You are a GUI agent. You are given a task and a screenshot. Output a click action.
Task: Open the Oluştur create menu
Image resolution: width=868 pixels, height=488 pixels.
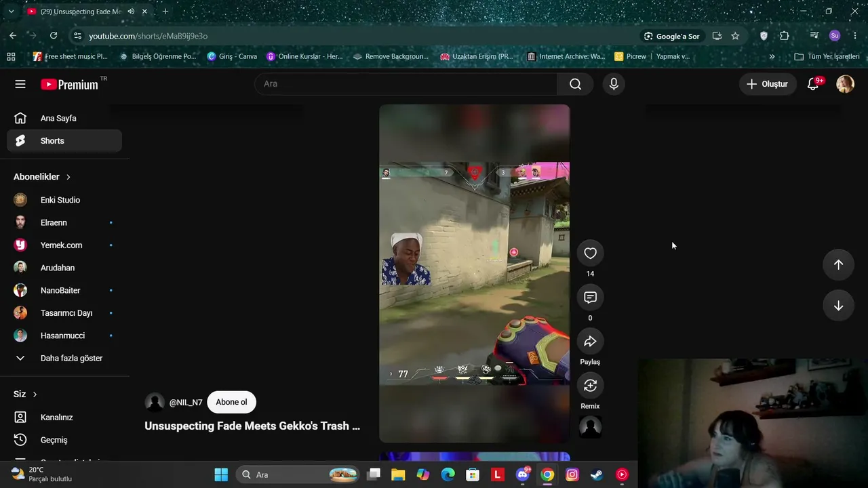coord(768,84)
